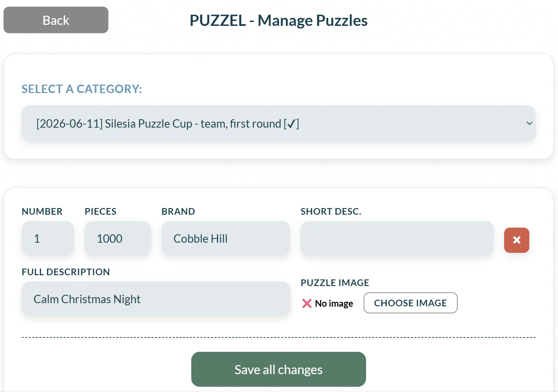The height and width of the screenshot is (392, 558).
Task: Select the Silesia Puzzle Cup category
Action: click(168, 123)
